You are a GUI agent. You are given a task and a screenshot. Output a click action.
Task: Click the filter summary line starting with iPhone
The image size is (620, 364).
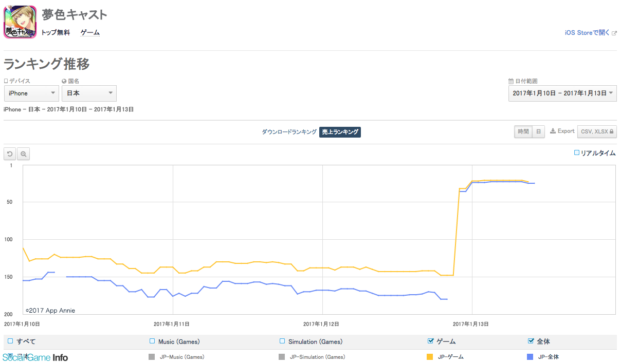(69, 109)
